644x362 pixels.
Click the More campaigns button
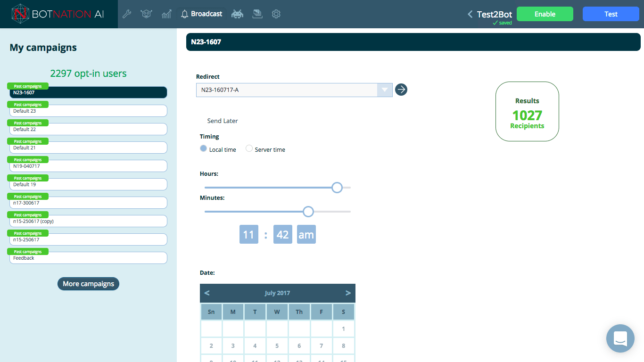(x=88, y=284)
